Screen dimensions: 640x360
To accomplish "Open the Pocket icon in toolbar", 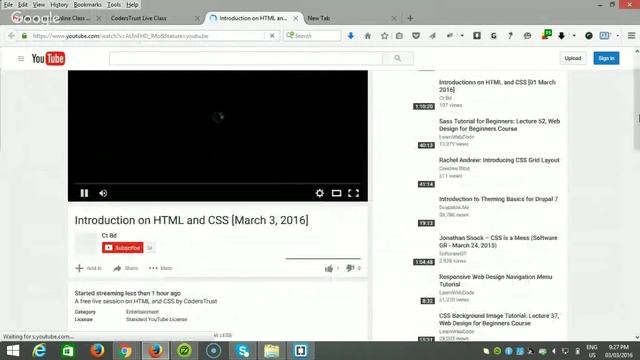I will coord(416,36).
